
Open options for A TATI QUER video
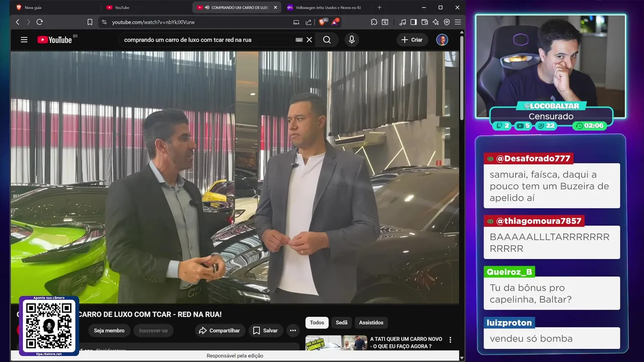(x=450, y=340)
